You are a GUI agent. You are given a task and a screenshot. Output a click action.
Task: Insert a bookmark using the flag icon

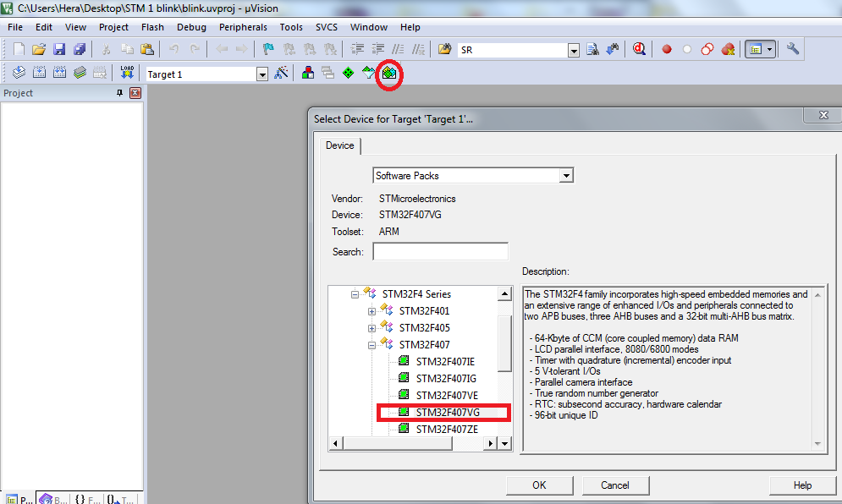[x=268, y=49]
